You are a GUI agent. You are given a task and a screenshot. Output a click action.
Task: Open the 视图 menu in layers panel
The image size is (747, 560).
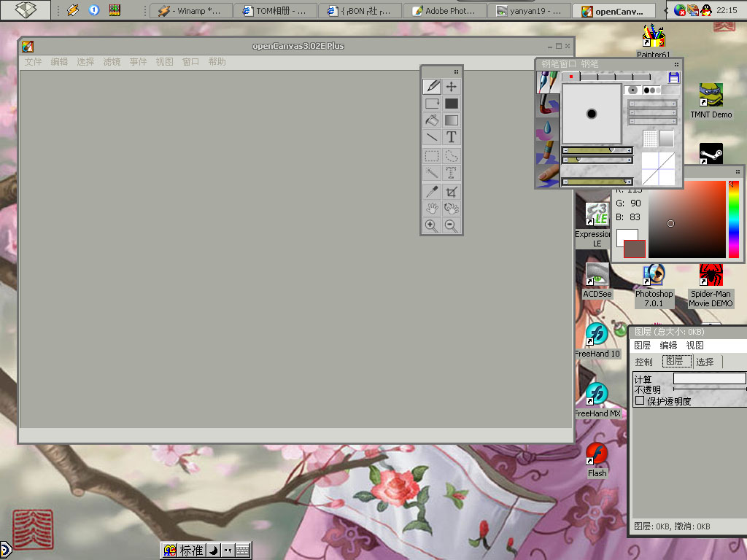coord(694,345)
